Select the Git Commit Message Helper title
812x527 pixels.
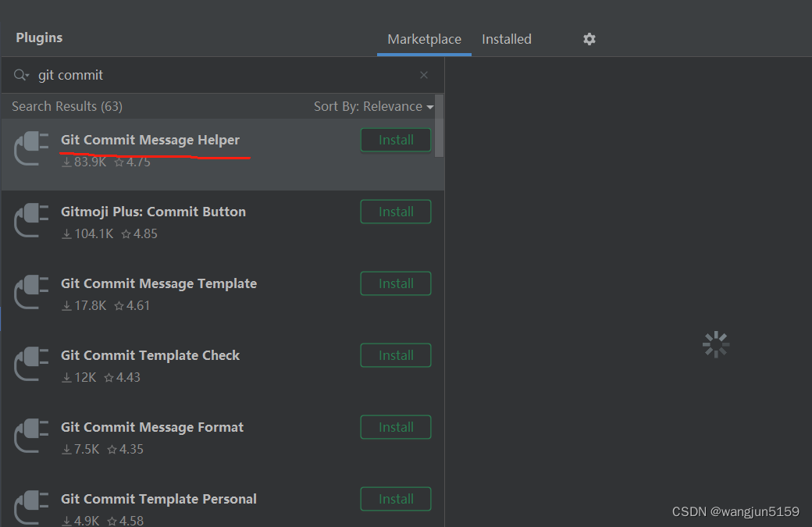(150, 140)
